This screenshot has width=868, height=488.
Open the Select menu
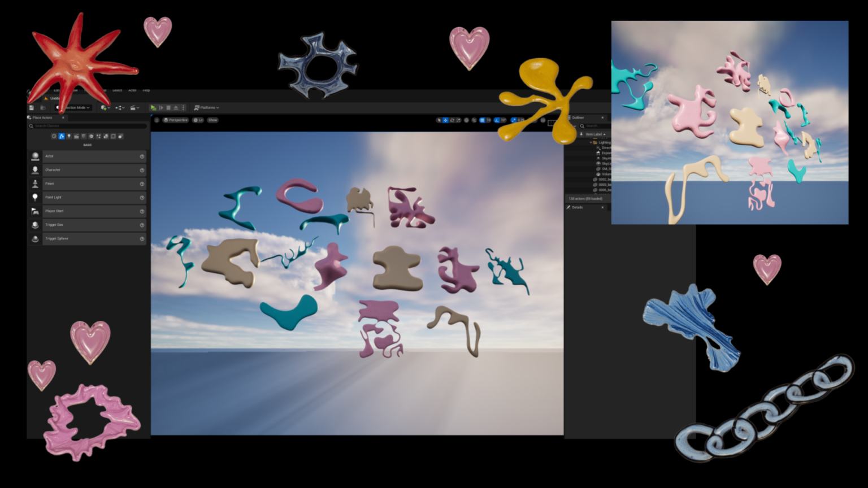(117, 90)
